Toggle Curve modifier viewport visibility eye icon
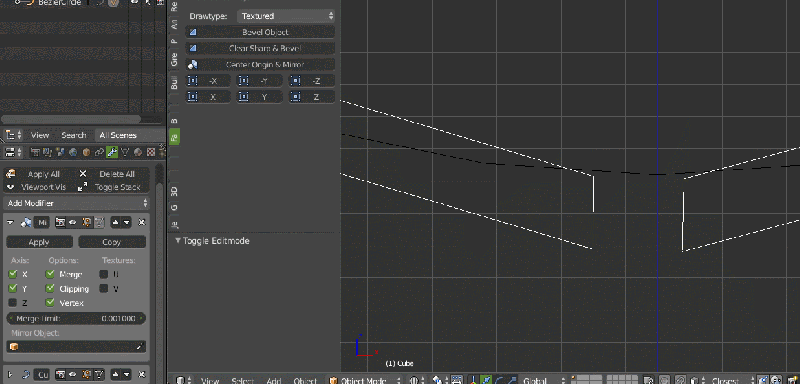The image size is (800, 384). click(x=72, y=375)
